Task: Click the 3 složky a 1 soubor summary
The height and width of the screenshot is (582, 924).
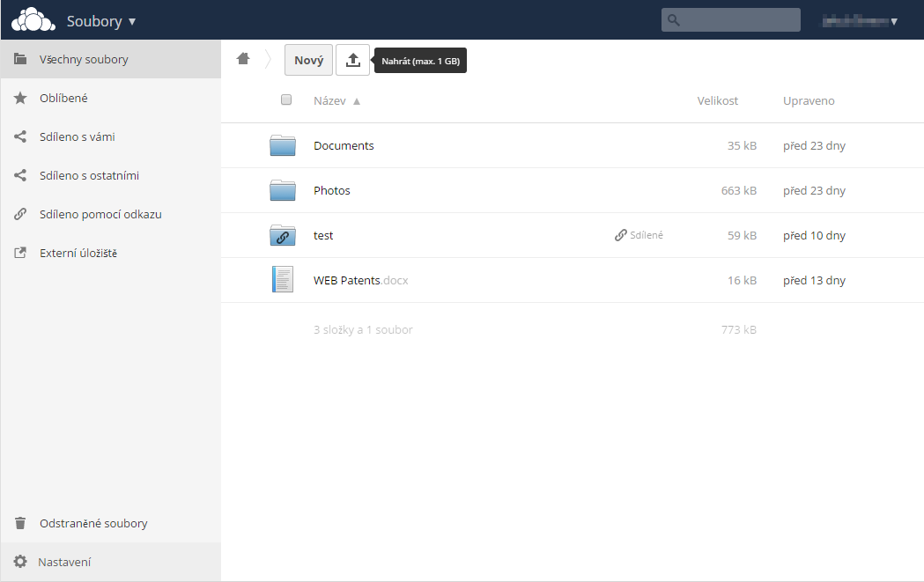Action: (363, 330)
